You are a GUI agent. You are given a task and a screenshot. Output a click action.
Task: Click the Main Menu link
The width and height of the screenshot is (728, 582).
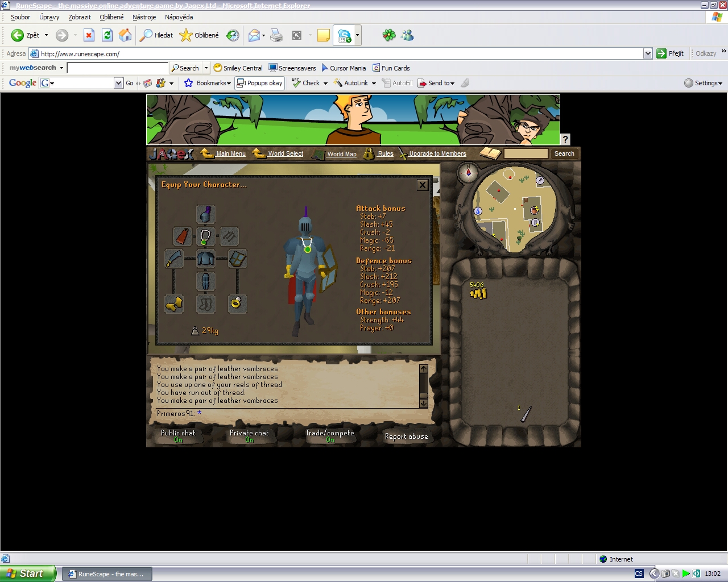(231, 154)
